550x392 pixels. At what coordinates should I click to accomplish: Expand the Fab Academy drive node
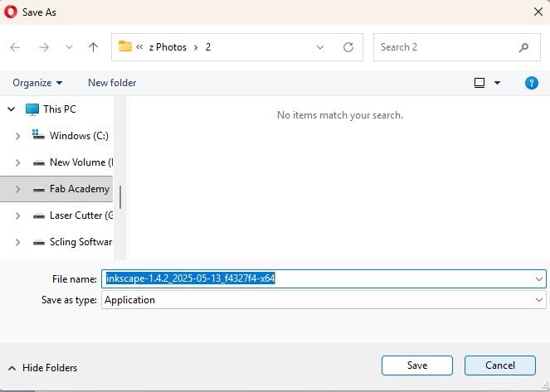(x=17, y=189)
